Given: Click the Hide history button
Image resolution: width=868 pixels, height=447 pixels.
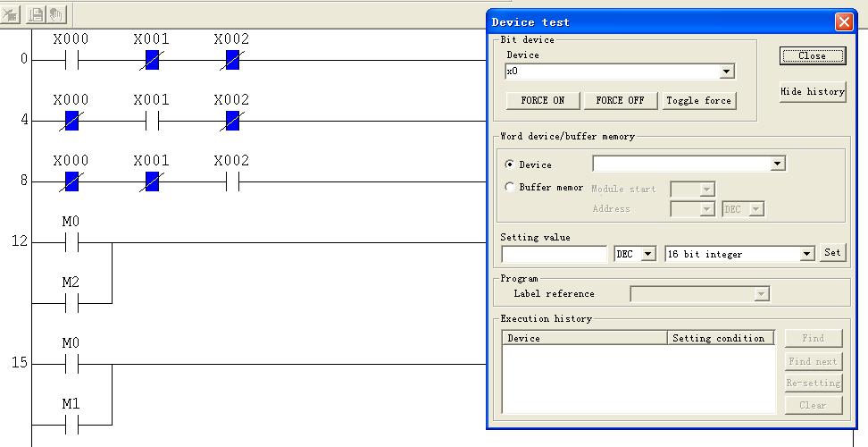Looking at the screenshot, I should [812, 91].
